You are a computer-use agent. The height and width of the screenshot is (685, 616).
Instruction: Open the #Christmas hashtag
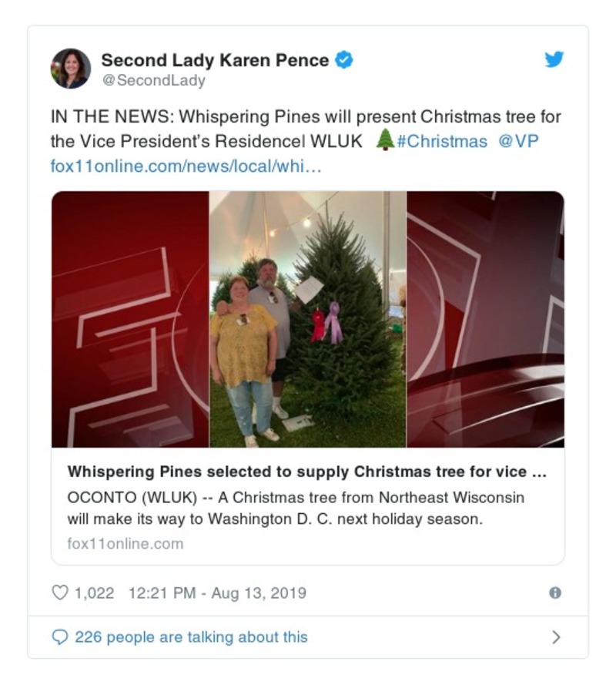[442, 142]
